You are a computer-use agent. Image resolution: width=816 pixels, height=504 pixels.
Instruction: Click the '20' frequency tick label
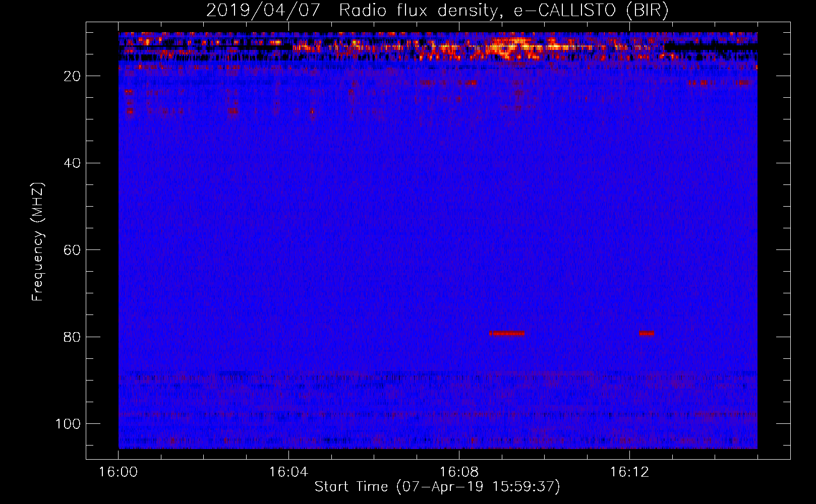73,76
